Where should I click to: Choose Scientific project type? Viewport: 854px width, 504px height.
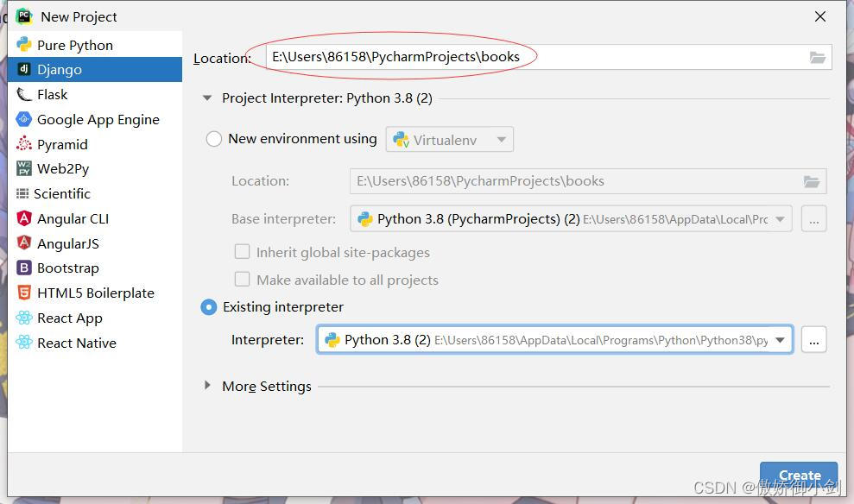95,194
